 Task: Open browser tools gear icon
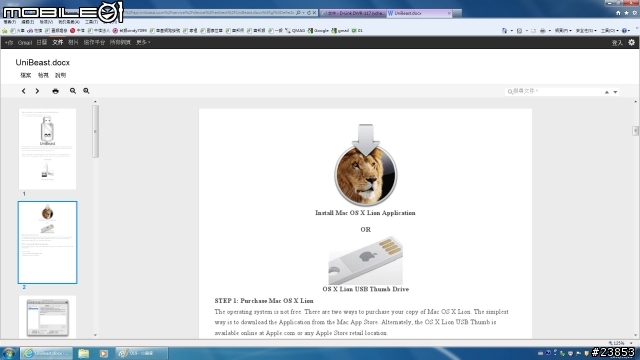(634, 13)
